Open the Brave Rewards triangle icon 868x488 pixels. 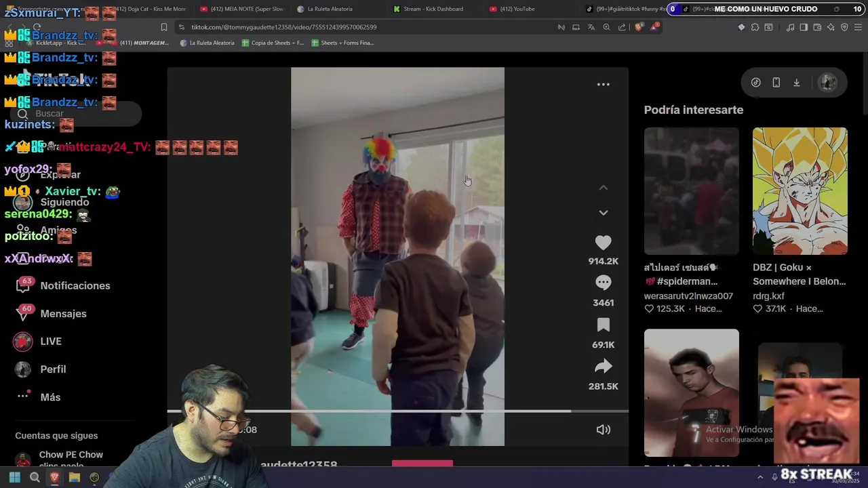click(x=654, y=27)
